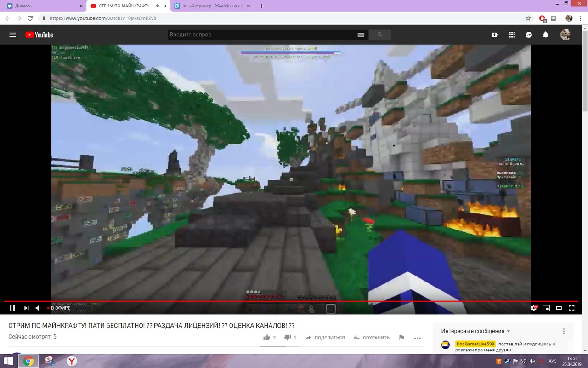This screenshot has width=588, height=368.
Task: Open create video camera icon
Action: click(495, 34)
